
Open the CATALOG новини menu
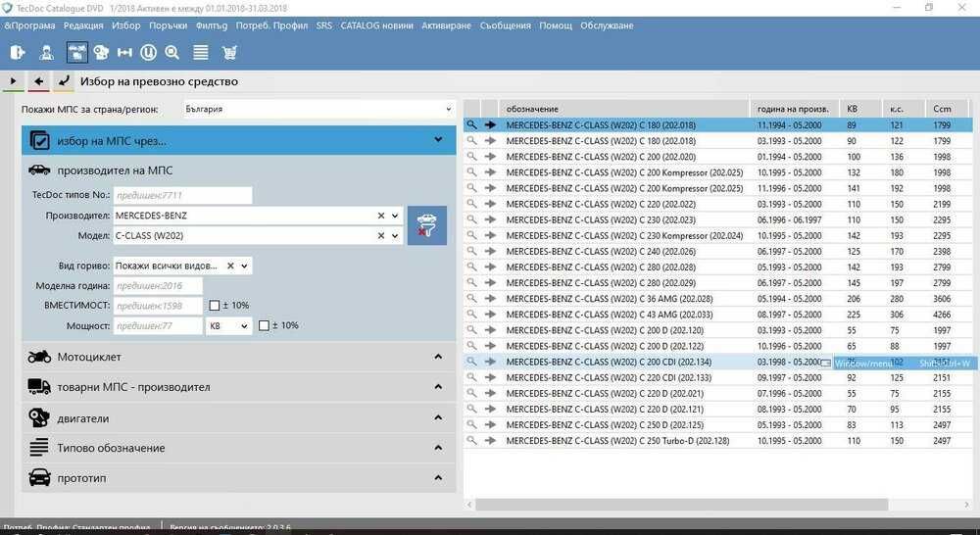pyautogui.click(x=377, y=25)
